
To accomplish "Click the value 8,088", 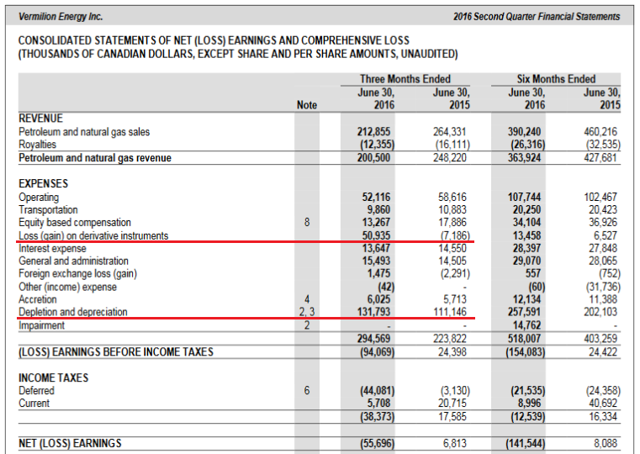I will pyautogui.click(x=605, y=443).
